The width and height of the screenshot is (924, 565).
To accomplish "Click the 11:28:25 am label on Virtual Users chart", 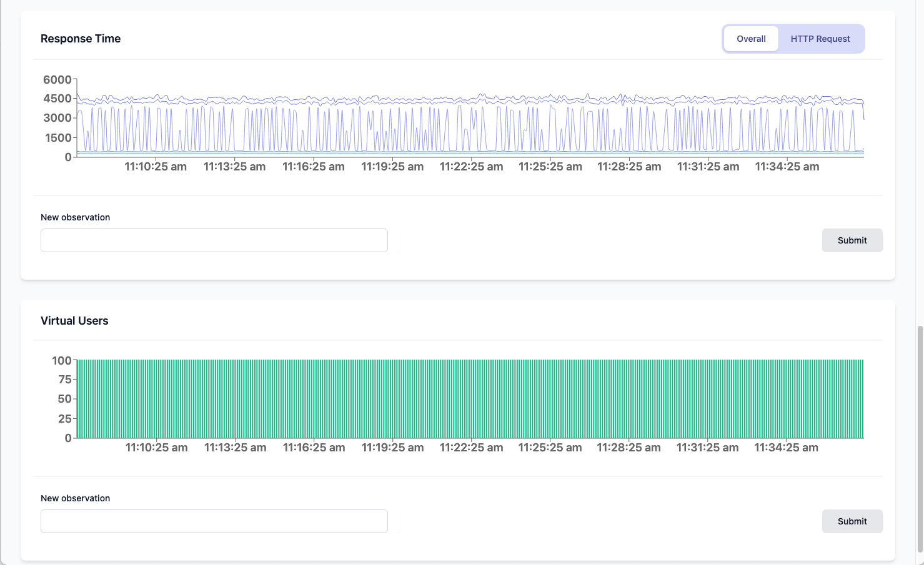I will click(x=628, y=448).
